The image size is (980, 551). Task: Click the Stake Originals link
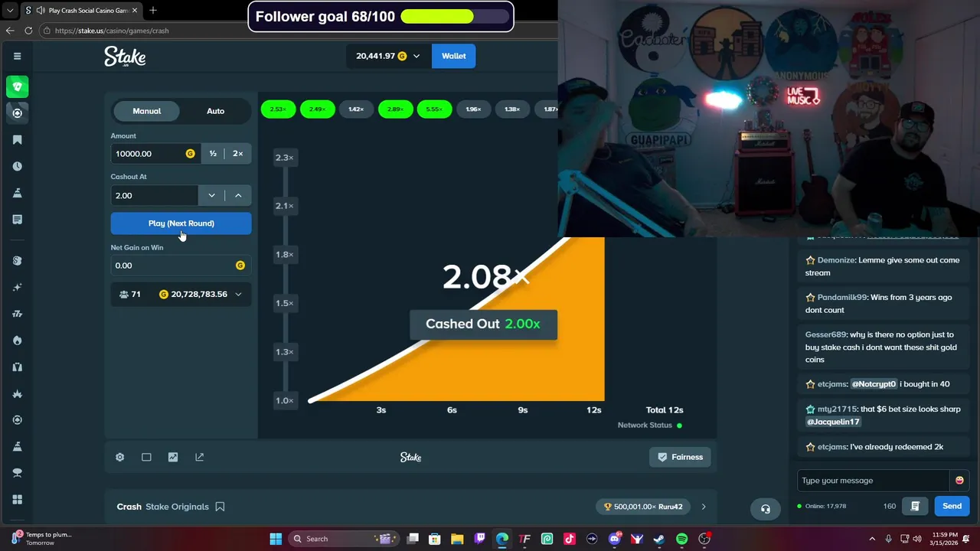pos(177,507)
